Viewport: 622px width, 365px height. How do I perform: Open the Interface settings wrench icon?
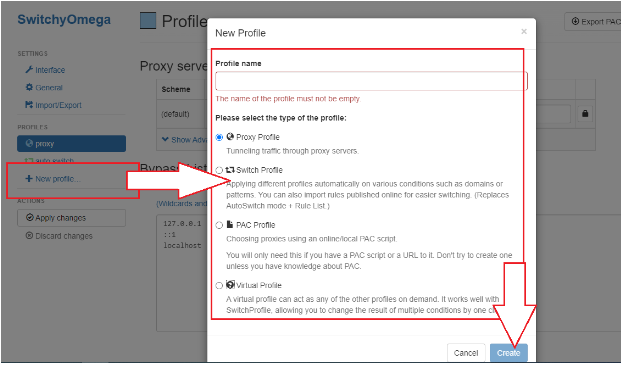point(29,70)
